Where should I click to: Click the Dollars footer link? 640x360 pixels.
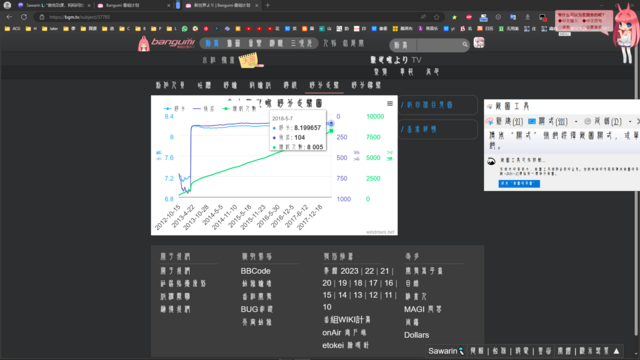[x=416, y=335]
